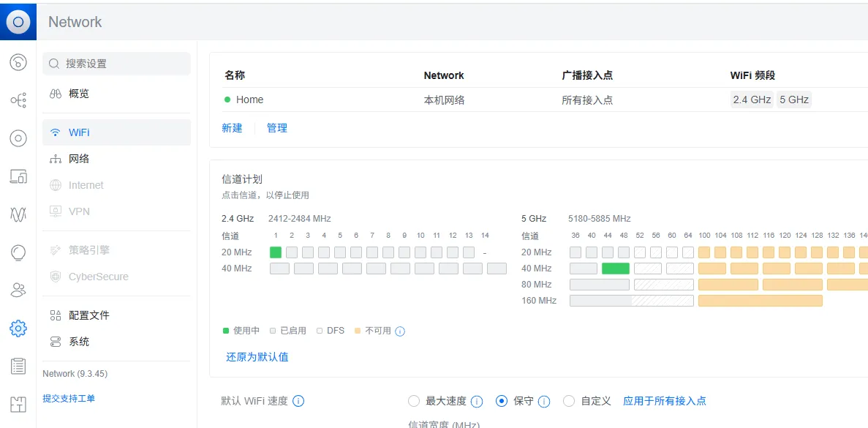Click the info icon next to 不可用
This screenshot has width=868, height=428.
(x=400, y=331)
